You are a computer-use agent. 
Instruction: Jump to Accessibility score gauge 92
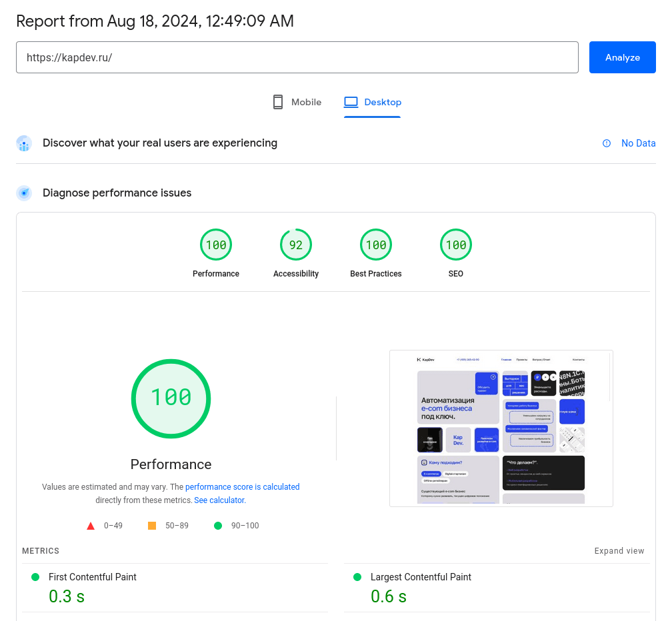pyautogui.click(x=296, y=245)
